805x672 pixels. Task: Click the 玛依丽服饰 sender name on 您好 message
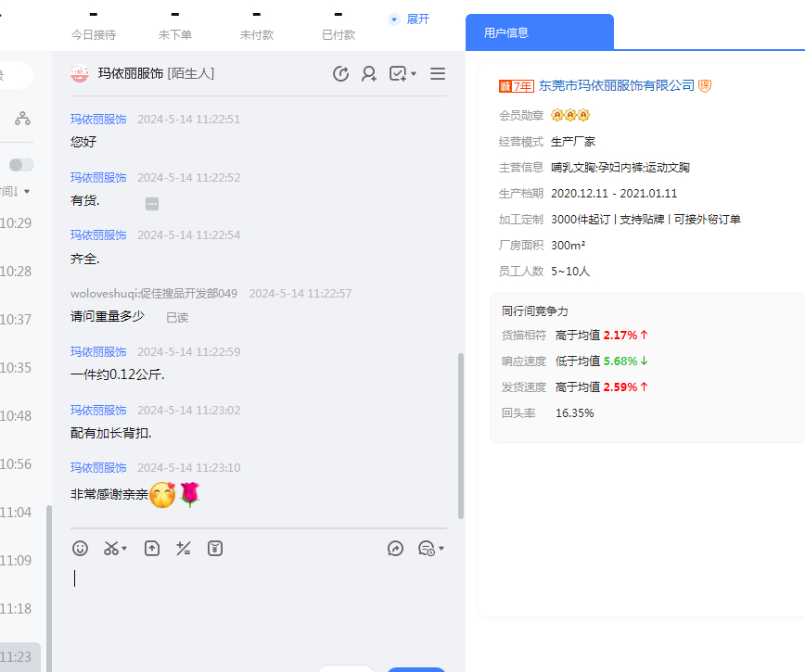click(98, 120)
